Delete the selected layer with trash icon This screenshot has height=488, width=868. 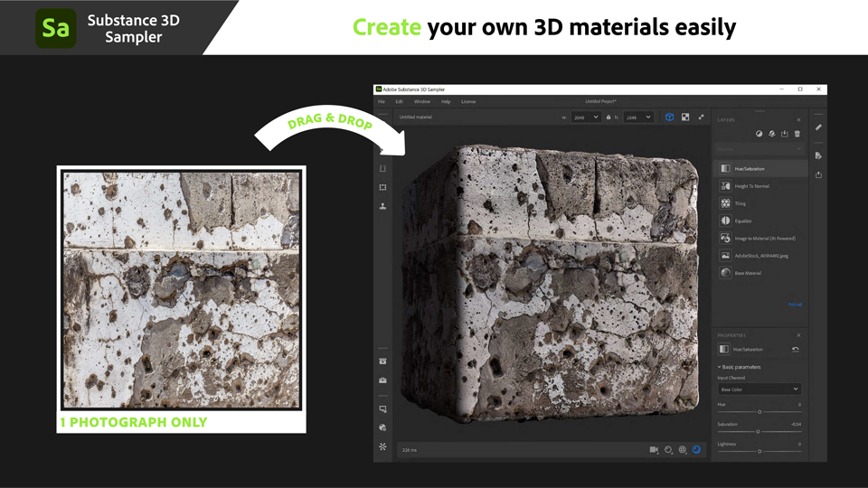point(797,134)
